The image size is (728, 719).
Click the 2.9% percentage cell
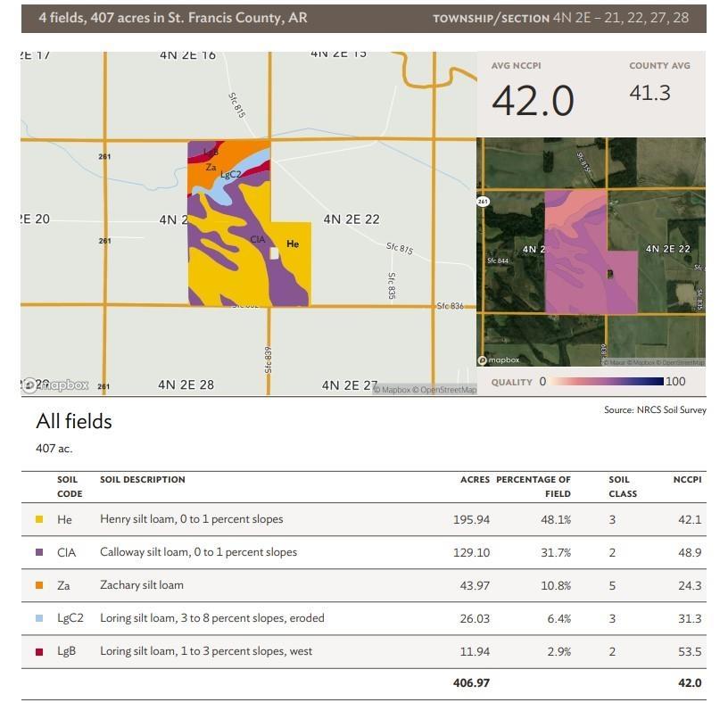(x=559, y=652)
